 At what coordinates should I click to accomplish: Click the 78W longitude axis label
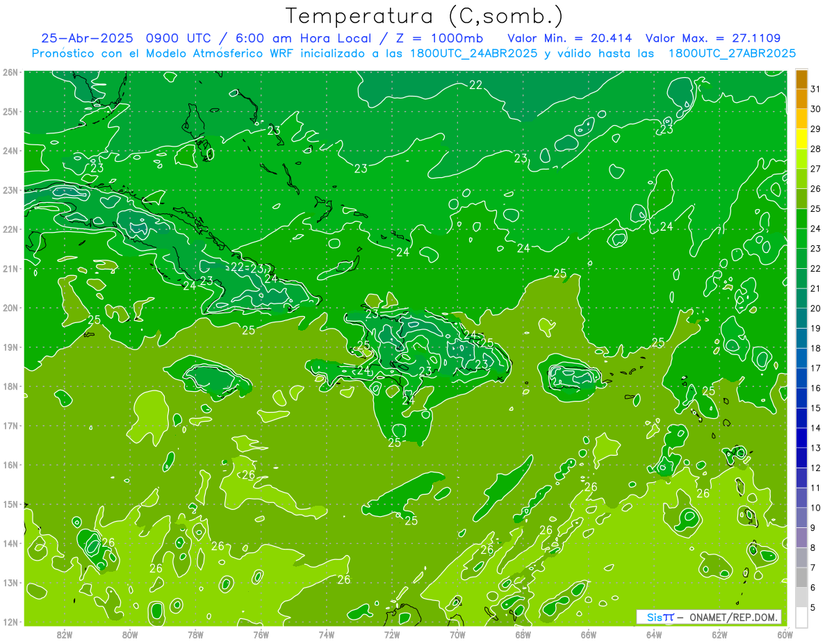(195, 634)
